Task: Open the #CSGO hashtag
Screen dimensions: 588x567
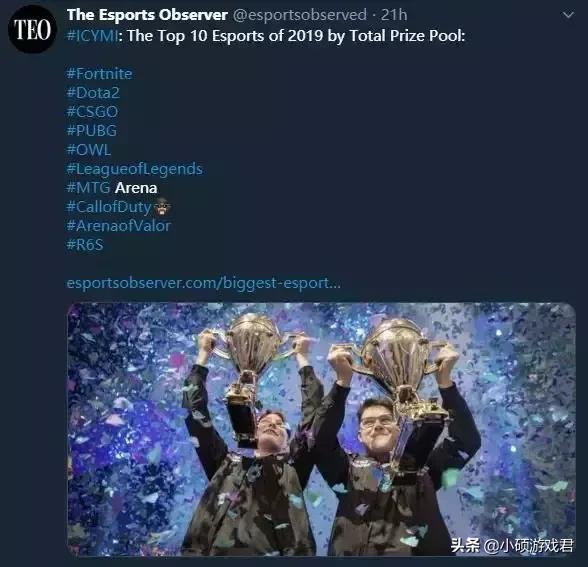Action: [x=92, y=112]
